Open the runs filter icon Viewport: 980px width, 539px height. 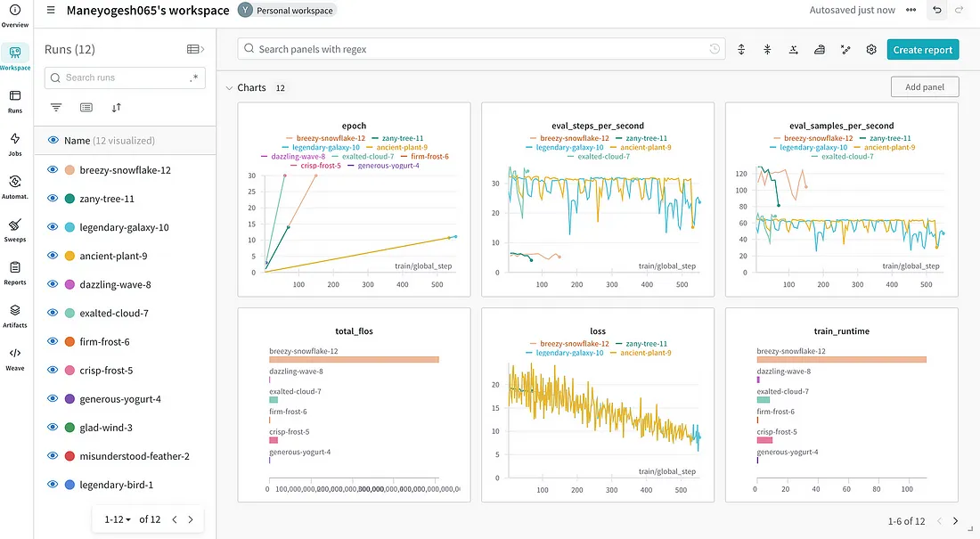coord(56,108)
